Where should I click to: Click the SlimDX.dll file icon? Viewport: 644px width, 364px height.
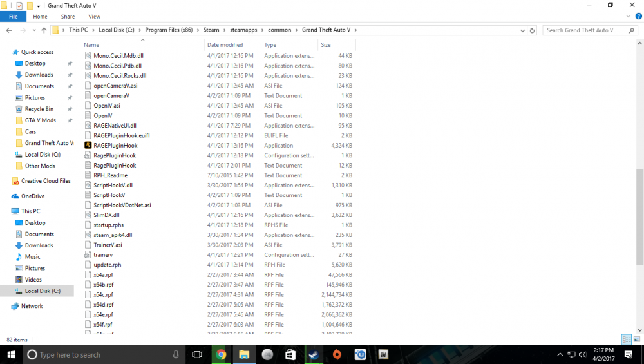tap(88, 215)
